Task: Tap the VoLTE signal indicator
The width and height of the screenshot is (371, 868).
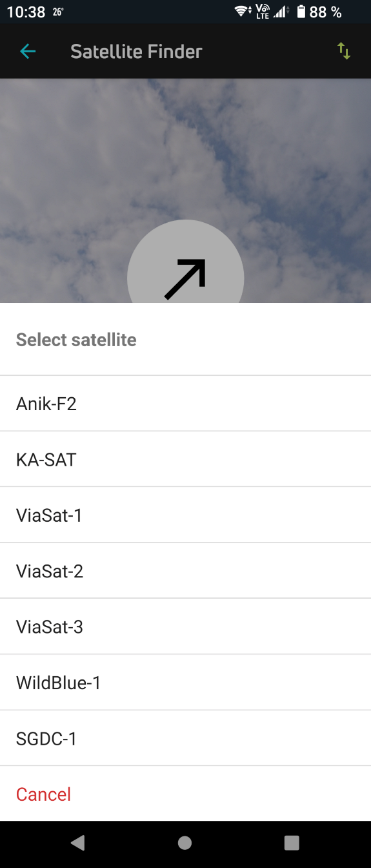Action: (x=263, y=12)
